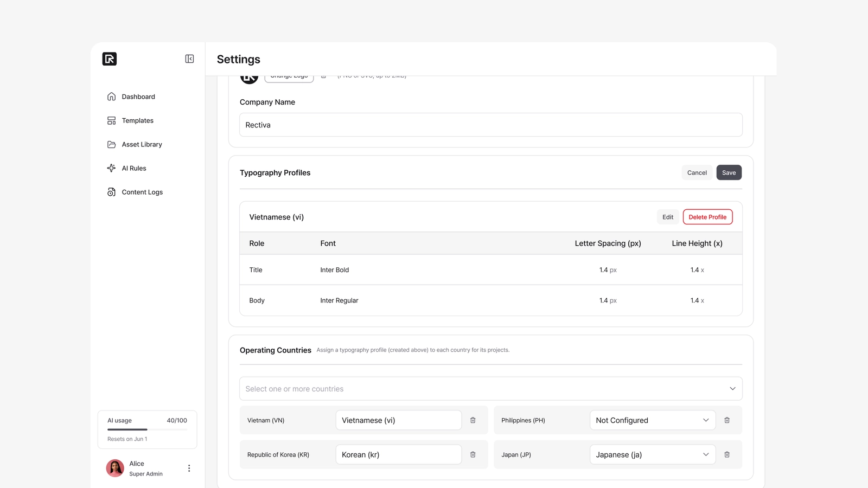This screenshot has height=488, width=868.
Task: Click the Asset Library folder icon
Action: (111, 144)
